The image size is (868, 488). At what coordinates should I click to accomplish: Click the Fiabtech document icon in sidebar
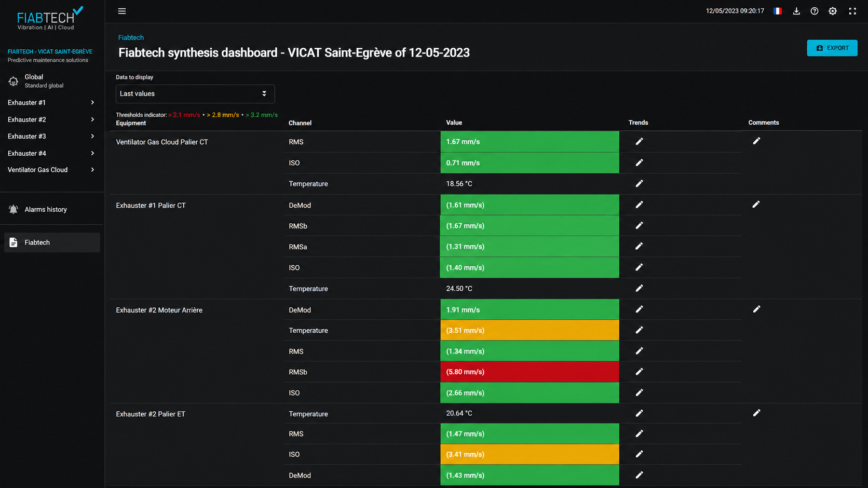click(13, 242)
